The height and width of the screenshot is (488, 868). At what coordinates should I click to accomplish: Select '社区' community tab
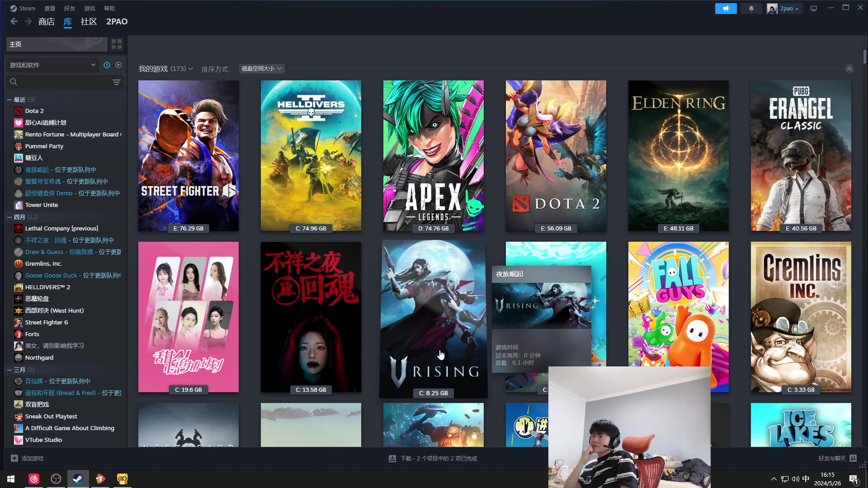coord(88,21)
